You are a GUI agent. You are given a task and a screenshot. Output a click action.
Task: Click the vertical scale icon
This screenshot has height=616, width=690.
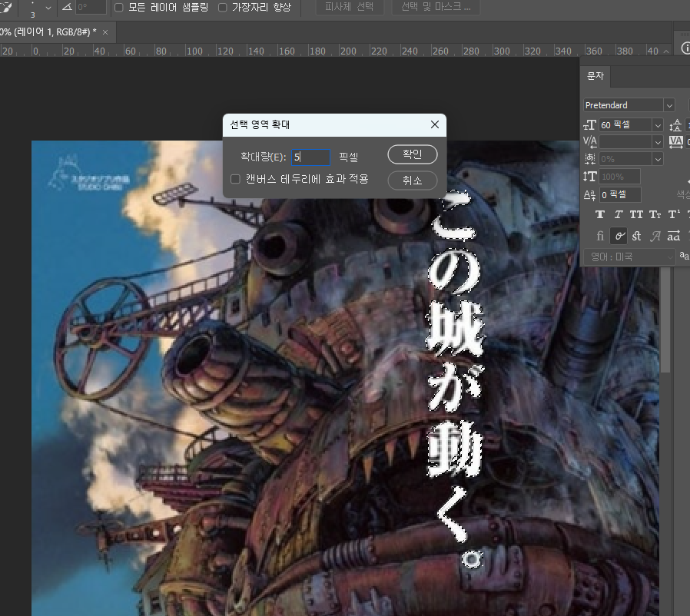click(589, 177)
